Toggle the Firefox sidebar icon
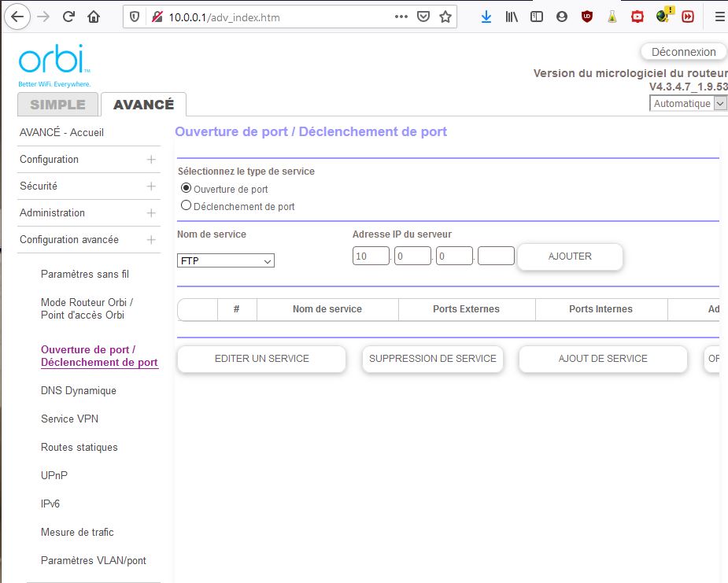The width and height of the screenshot is (728, 583). (537, 17)
